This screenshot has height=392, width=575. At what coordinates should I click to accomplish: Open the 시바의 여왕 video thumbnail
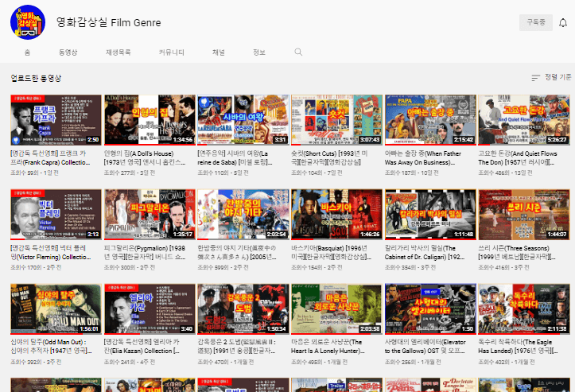243,120
